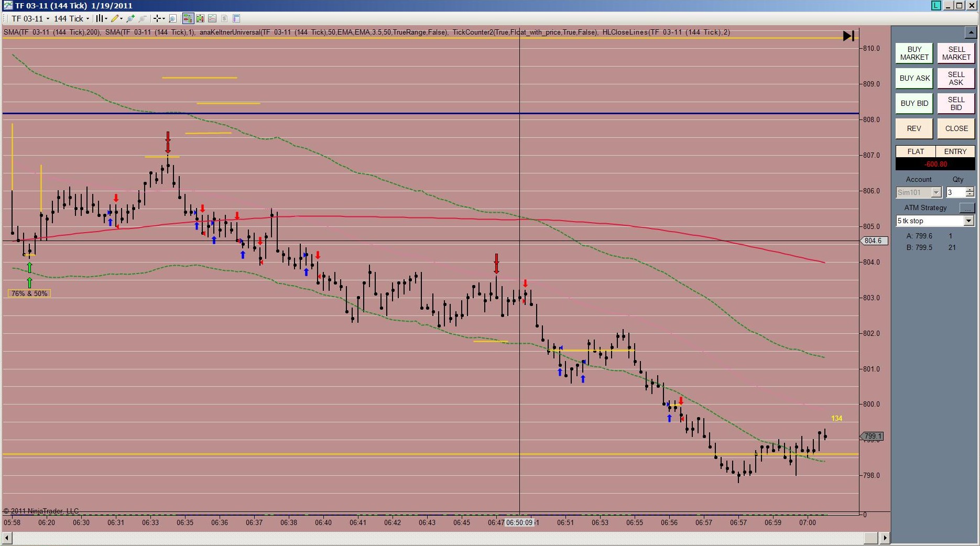Click the A: 799.6 ask price text
Viewport: 980px width, 546px height.
coord(919,236)
